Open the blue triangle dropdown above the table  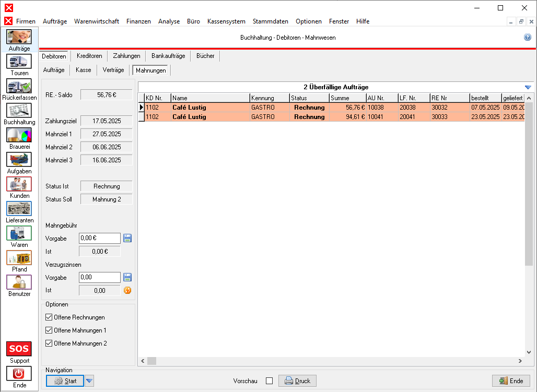tap(528, 87)
